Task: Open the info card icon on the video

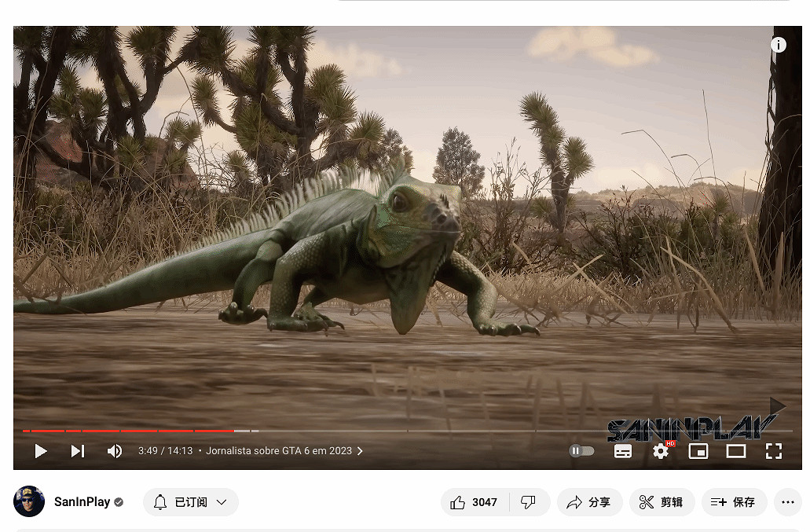Action: pyautogui.click(x=779, y=45)
